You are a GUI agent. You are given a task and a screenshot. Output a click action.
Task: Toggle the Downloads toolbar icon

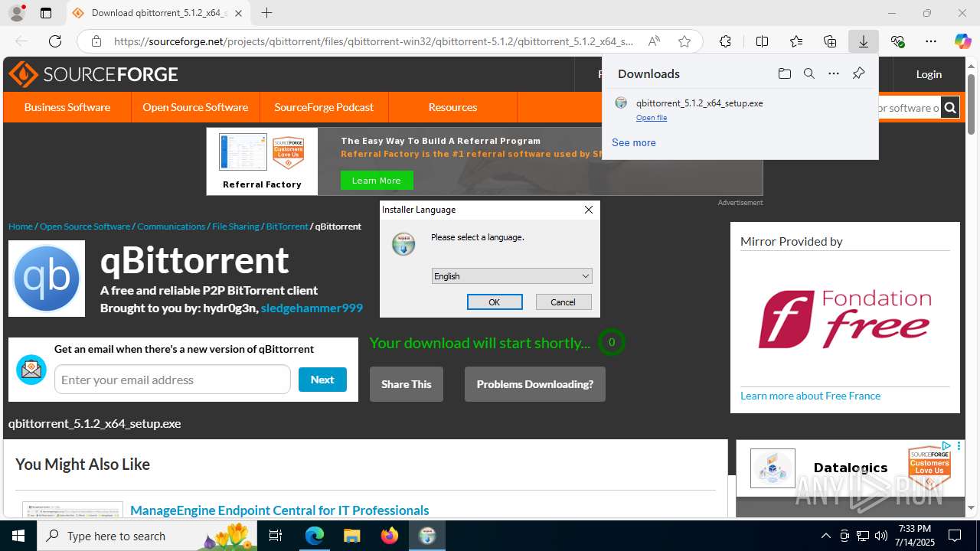(x=864, y=41)
